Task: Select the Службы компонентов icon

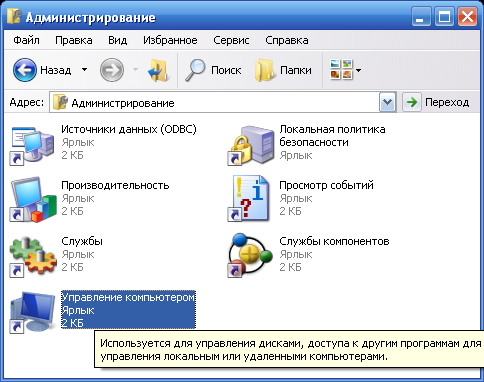Action: pyautogui.click(x=250, y=255)
